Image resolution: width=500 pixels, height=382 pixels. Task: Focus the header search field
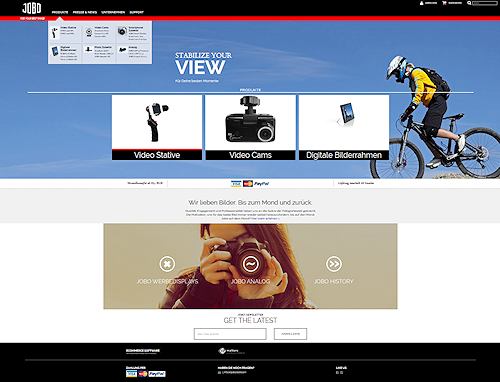(485, 3)
